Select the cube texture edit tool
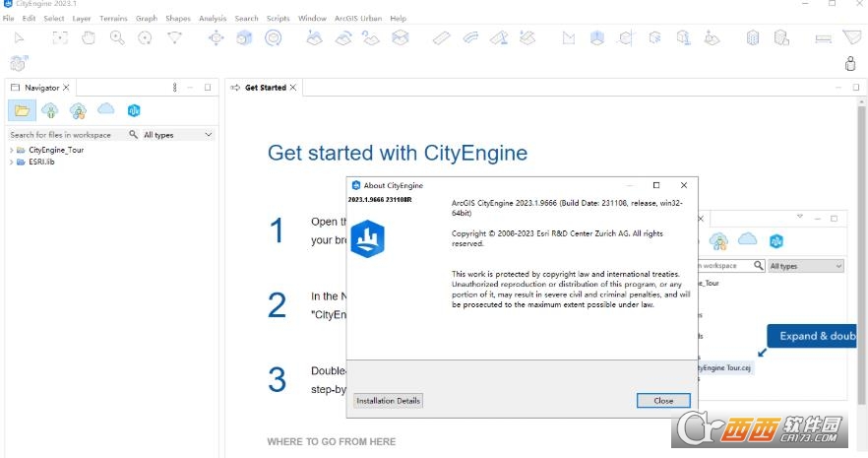Viewport: 868px width, 458px height. (654, 37)
